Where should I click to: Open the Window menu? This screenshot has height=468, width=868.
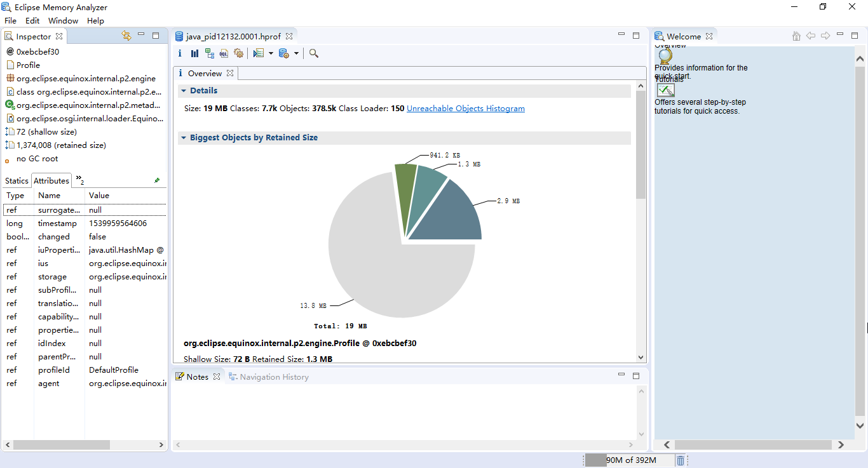pyautogui.click(x=64, y=21)
